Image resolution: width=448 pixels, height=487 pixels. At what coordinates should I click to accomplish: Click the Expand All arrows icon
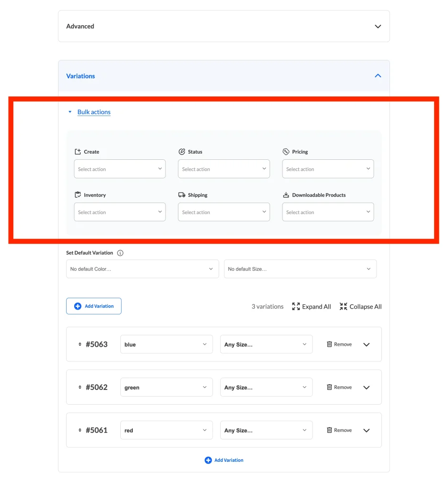click(296, 307)
